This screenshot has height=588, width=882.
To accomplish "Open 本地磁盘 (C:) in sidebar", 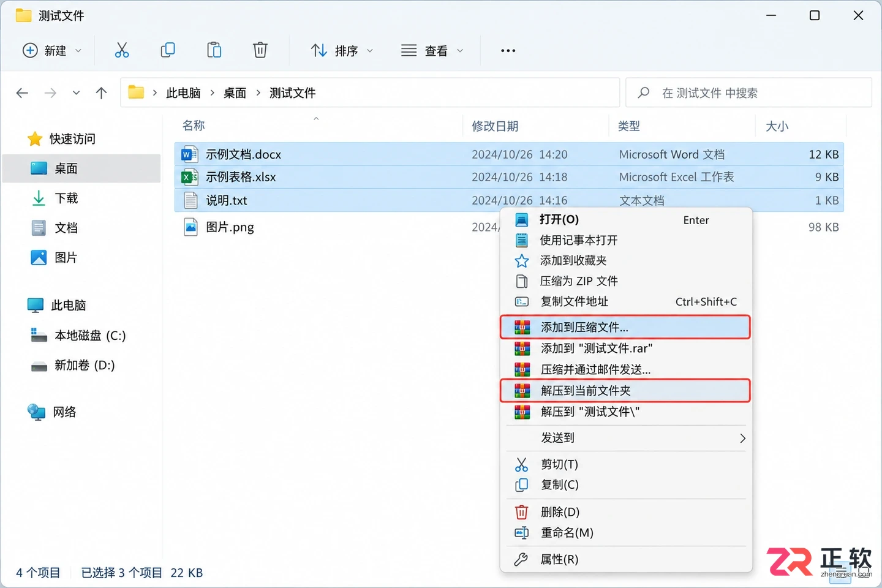I will pyautogui.click(x=90, y=336).
